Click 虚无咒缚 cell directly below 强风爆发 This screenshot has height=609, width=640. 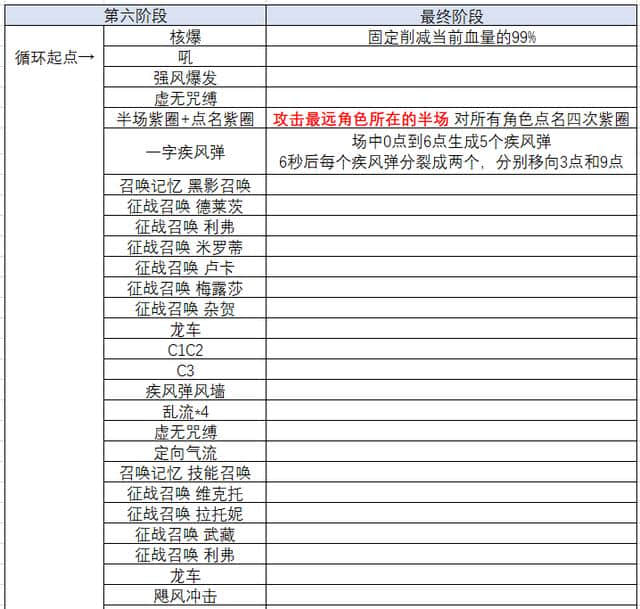185,98
